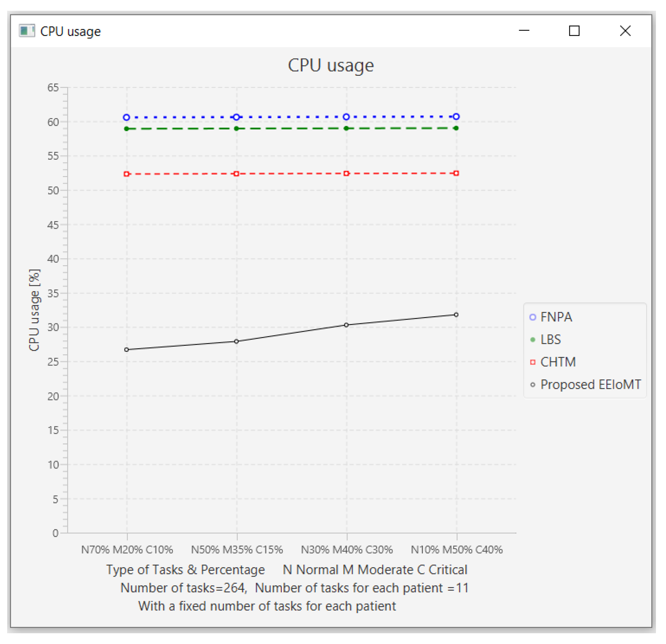This screenshot has height=644, width=666.
Task: Click the y-axis tick label 50
Action: pyautogui.click(x=53, y=191)
